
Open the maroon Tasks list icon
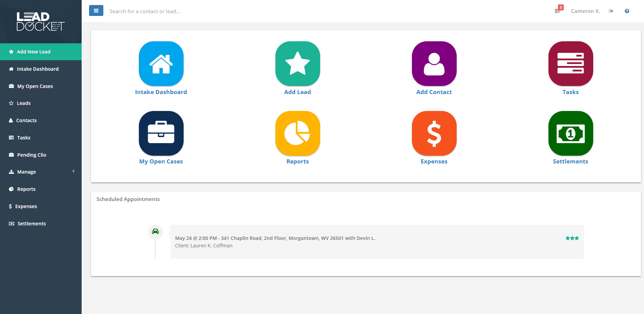[571, 64]
